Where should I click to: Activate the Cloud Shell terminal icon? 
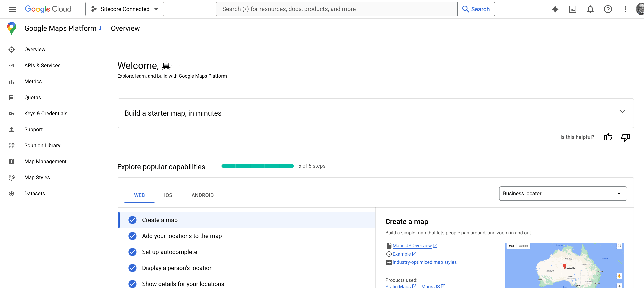pyautogui.click(x=573, y=9)
